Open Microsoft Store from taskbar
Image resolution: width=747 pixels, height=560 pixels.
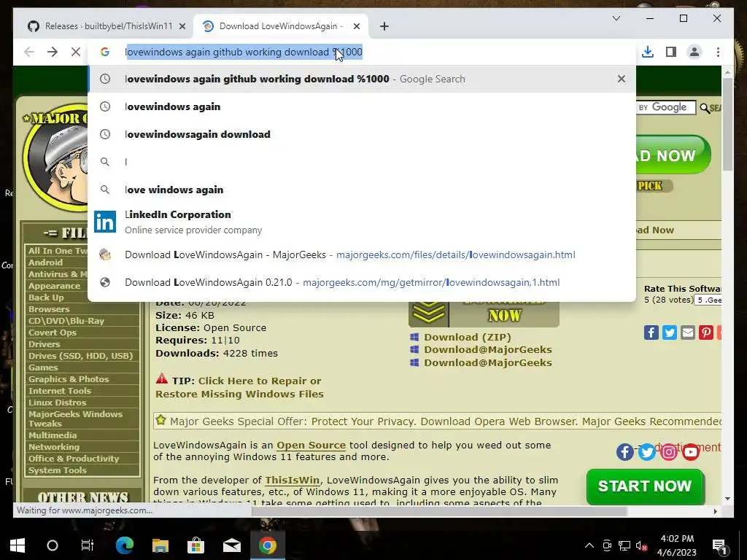click(196, 545)
